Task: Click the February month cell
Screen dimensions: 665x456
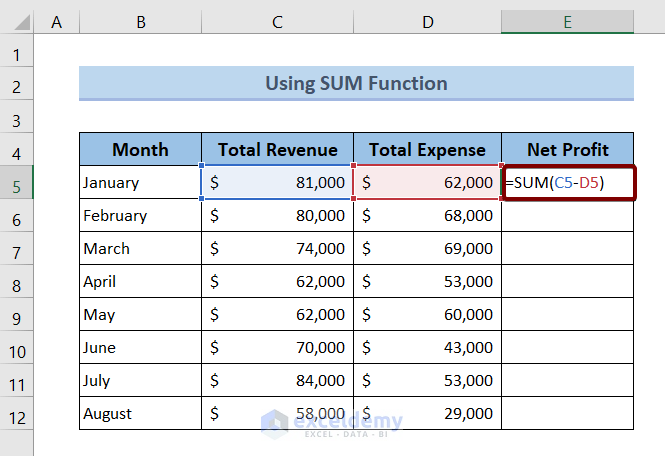Action: point(140,216)
